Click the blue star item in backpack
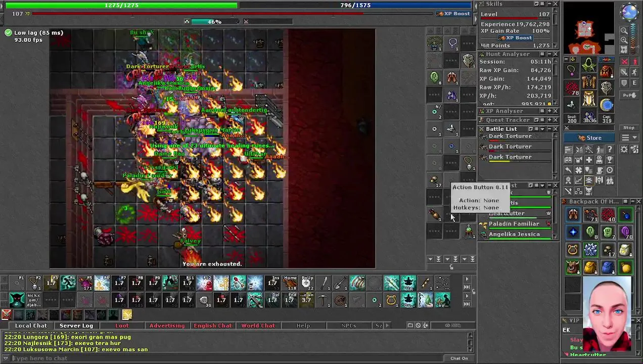The height and width of the screenshot is (364, 643). tap(573, 233)
